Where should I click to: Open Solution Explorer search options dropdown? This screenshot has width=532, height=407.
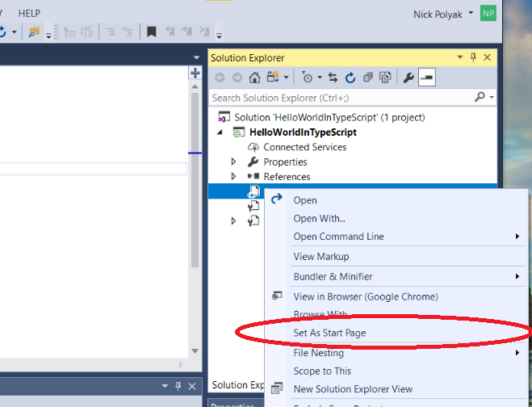492,98
